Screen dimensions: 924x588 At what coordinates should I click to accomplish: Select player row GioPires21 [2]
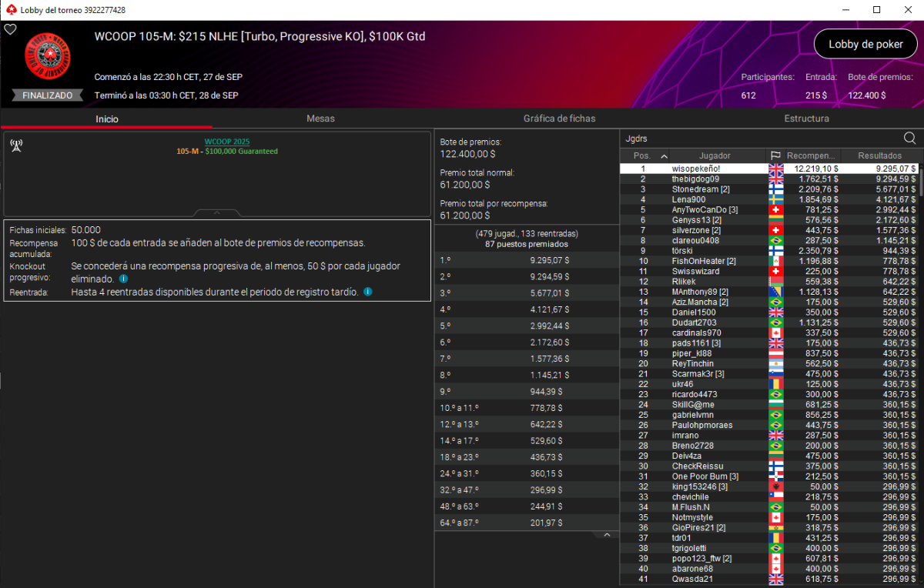click(769, 528)
